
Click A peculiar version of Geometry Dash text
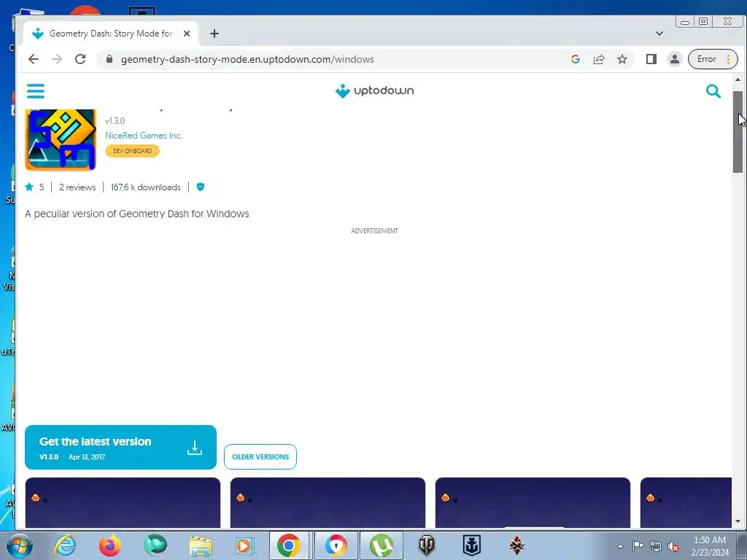(x=136, y=214)
